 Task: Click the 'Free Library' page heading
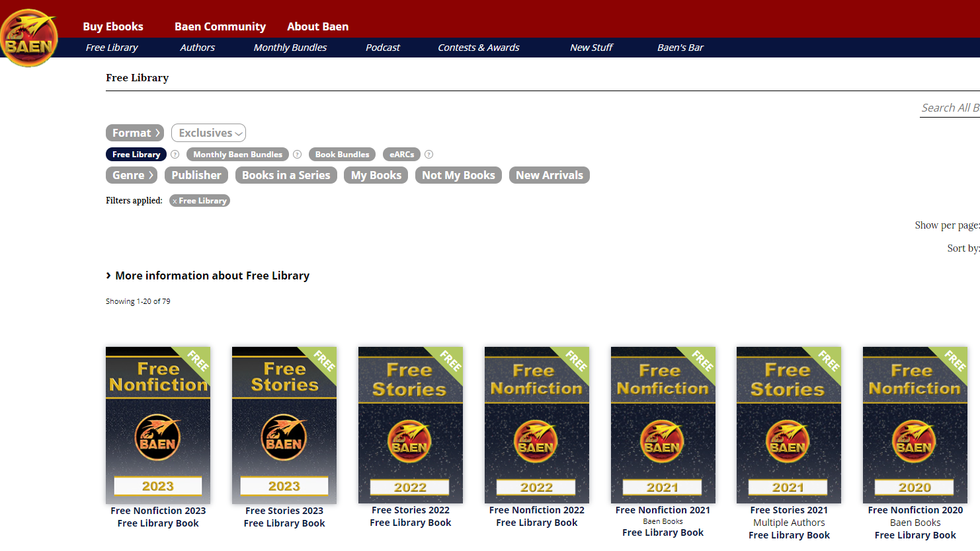pyautogui.click(x=138, y=78)
